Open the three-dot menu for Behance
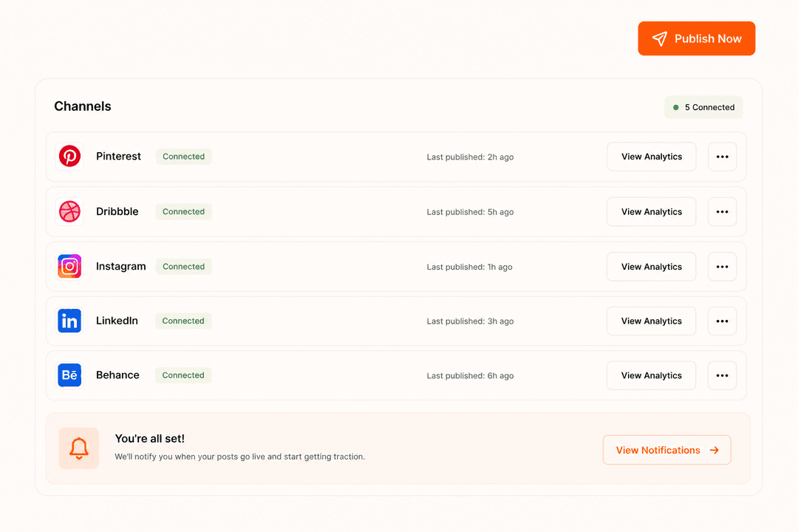 coord(722,375)
